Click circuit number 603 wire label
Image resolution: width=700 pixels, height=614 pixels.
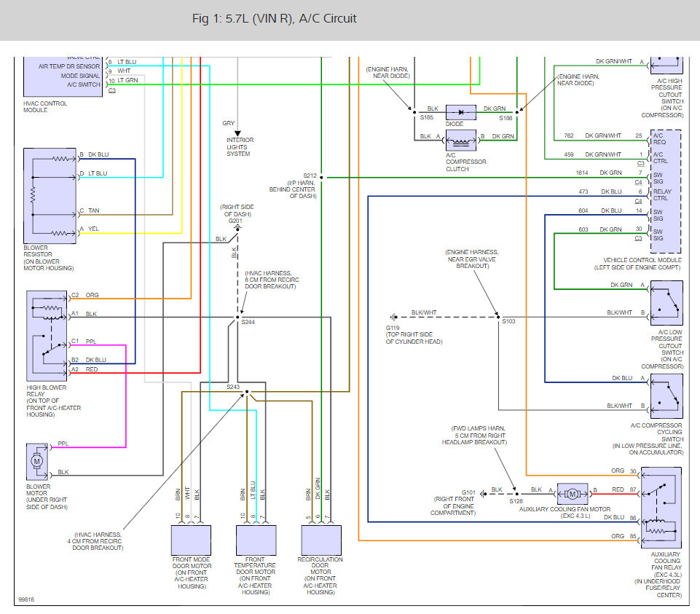coord(583,229)
